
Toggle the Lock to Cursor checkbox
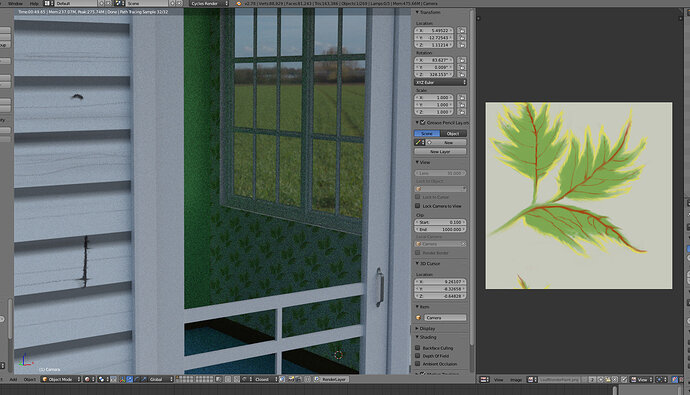pyautogui.click(x=418, y=197)
